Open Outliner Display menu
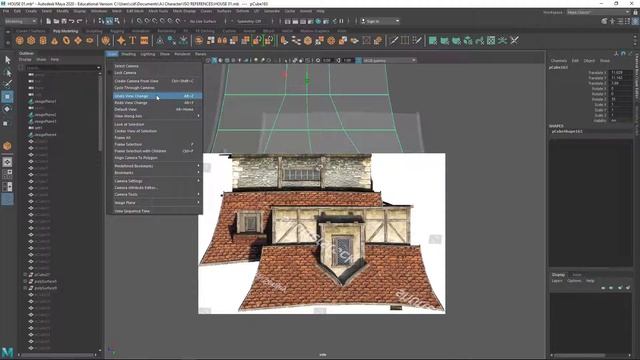Viewport: 640px width, 360px height. coord(25,60)
